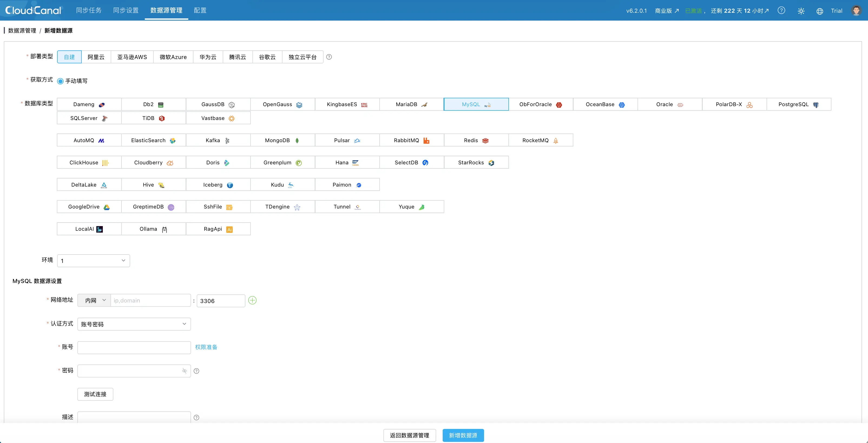Screen dimensions: 868x443
Task: Choose the Hive data source
Action: (153, 185)
